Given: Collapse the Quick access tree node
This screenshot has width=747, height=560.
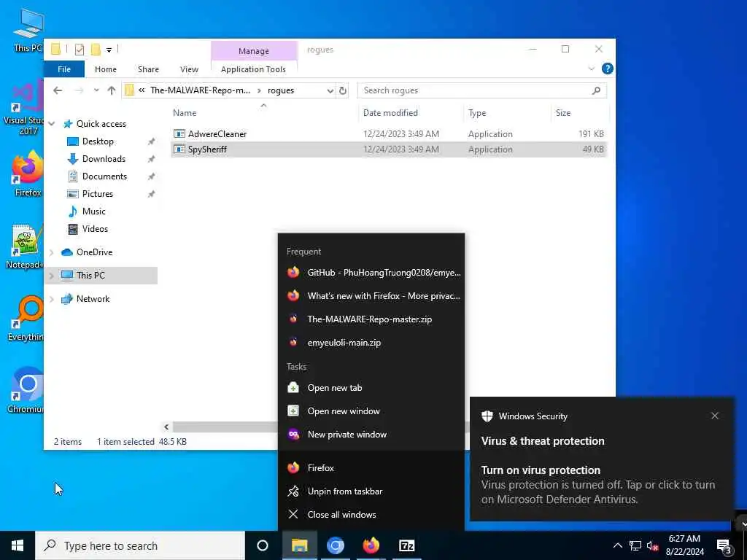Looking at the screenshot, I should tap(52, 124).
